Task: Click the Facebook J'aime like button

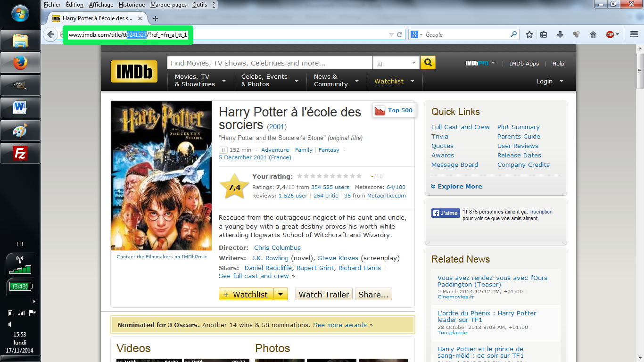Action: (446, 213)
